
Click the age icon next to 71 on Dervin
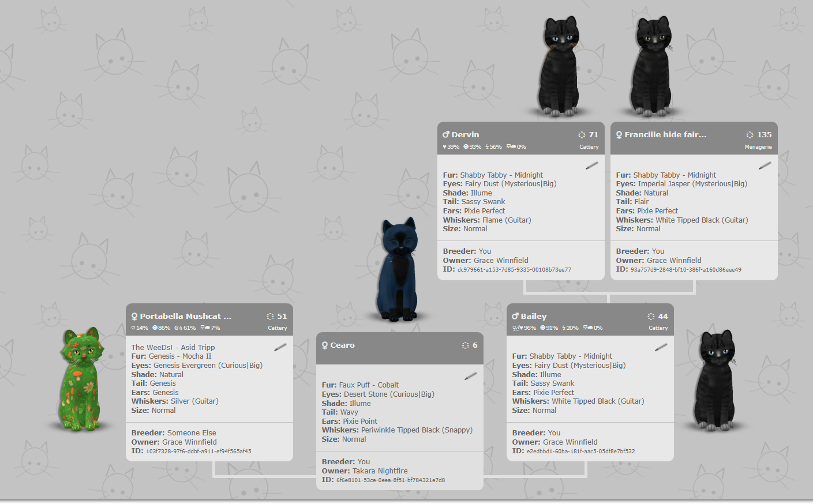tap(582, 134)
